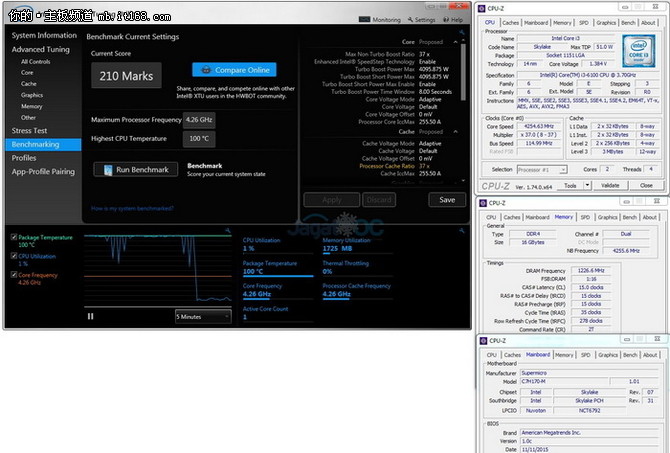Screen dimensions: 670x453
Task: Pause the monitoring graph
Action: [91, 316]
